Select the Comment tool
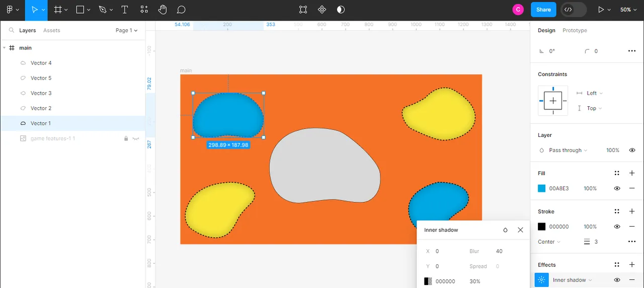Screen dimensions: 644x288 click(x=182, y=10)
